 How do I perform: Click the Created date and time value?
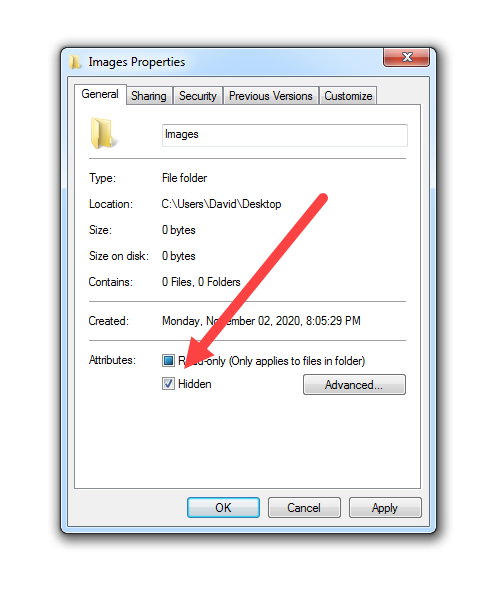click(261, 321)
